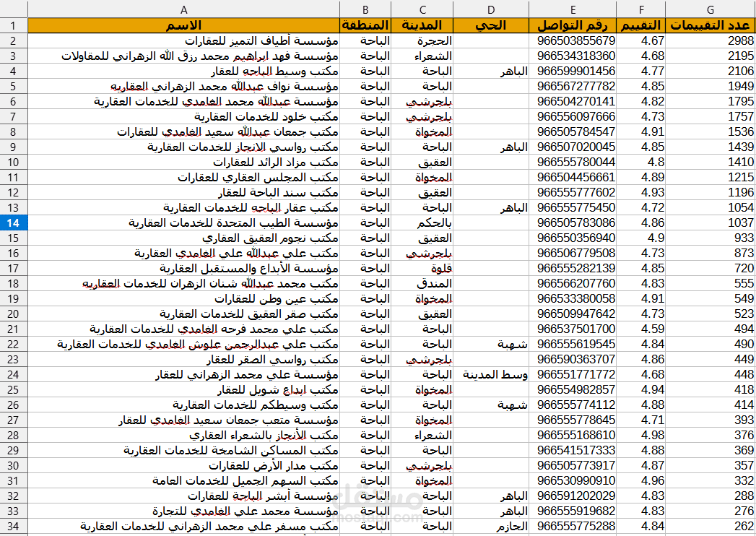Click review count 1037
The image size is (756, 536).
coord(711,223)
